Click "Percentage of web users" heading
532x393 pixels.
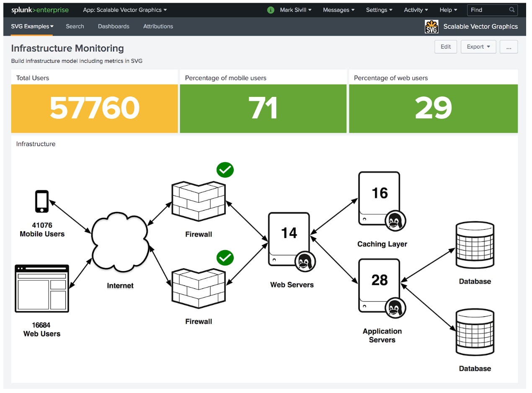(x=391, y=78)
